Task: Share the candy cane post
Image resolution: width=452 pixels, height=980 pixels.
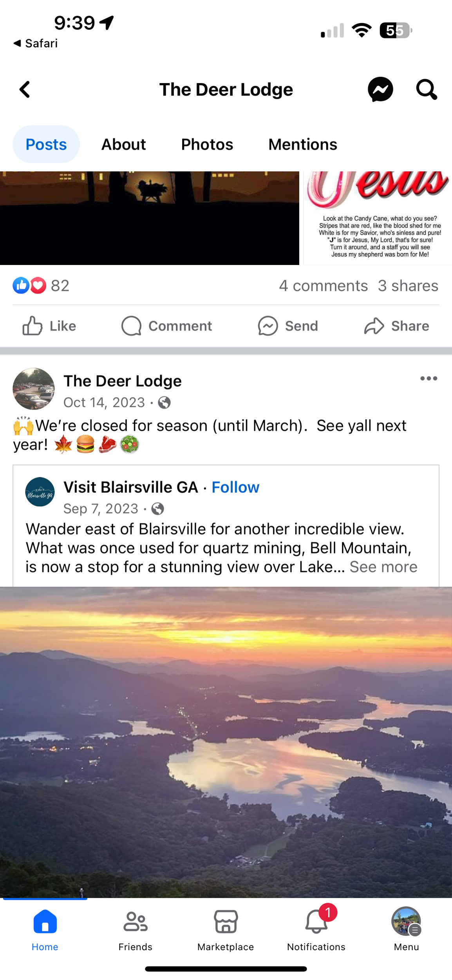Action: coord(396,326)
